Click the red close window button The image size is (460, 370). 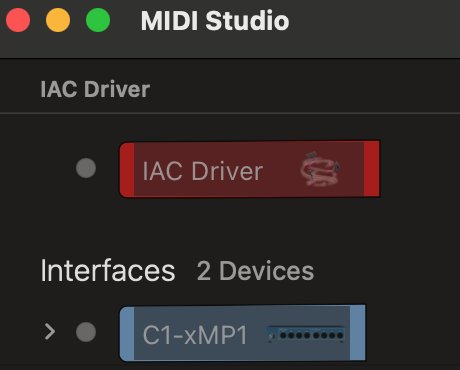coord(18,20)
